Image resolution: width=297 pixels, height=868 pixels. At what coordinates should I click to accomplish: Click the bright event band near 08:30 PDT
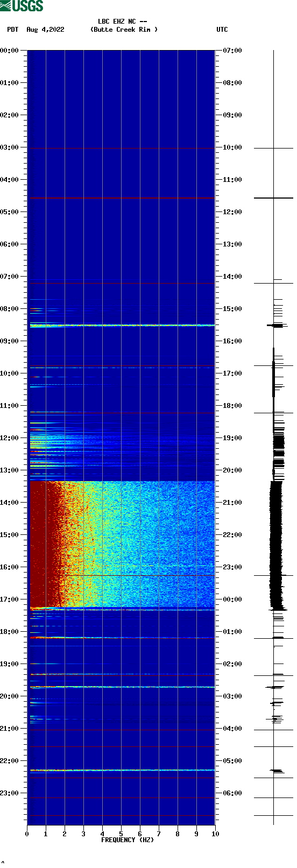pyautogui.click(x=122, y=325)
